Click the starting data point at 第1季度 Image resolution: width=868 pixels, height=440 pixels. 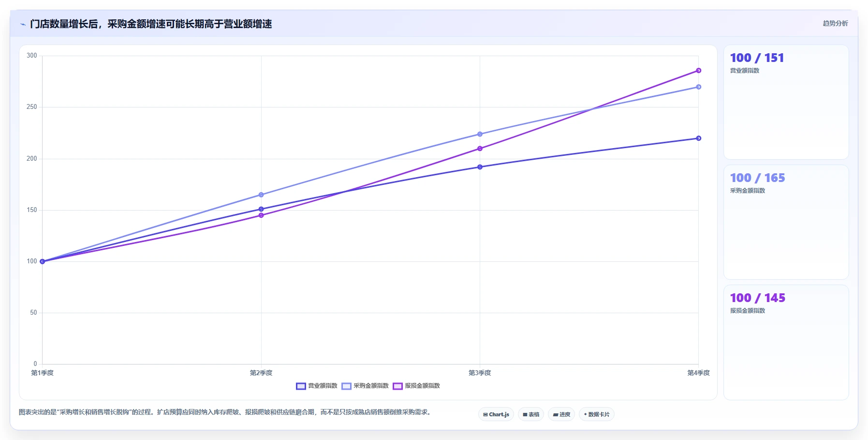point(43,261)
